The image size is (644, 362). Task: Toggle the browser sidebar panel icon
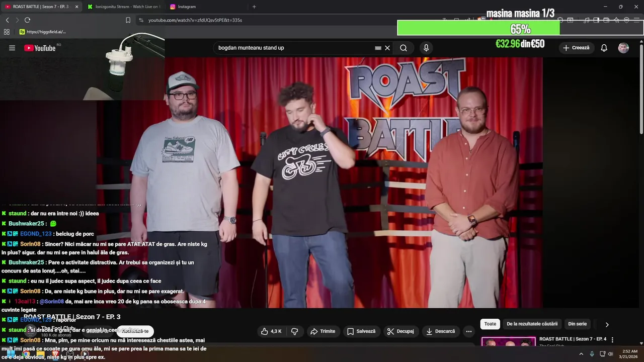coord(596,20)
